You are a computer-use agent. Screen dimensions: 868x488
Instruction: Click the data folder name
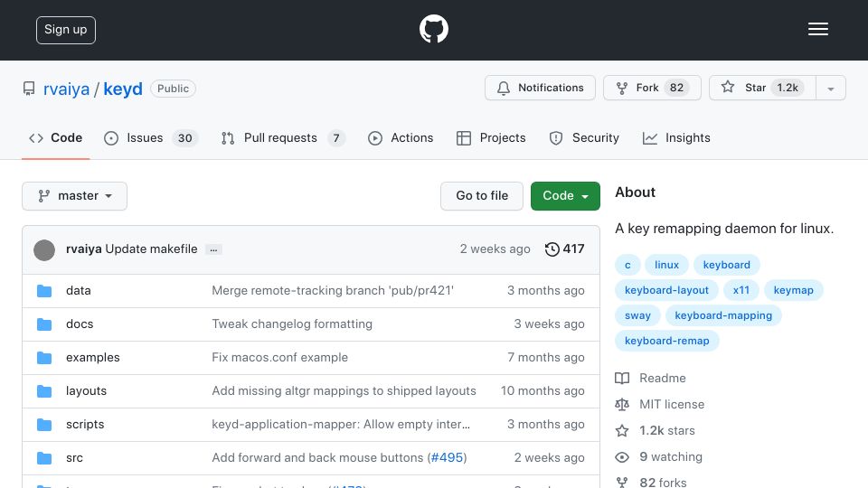[79, 290]
